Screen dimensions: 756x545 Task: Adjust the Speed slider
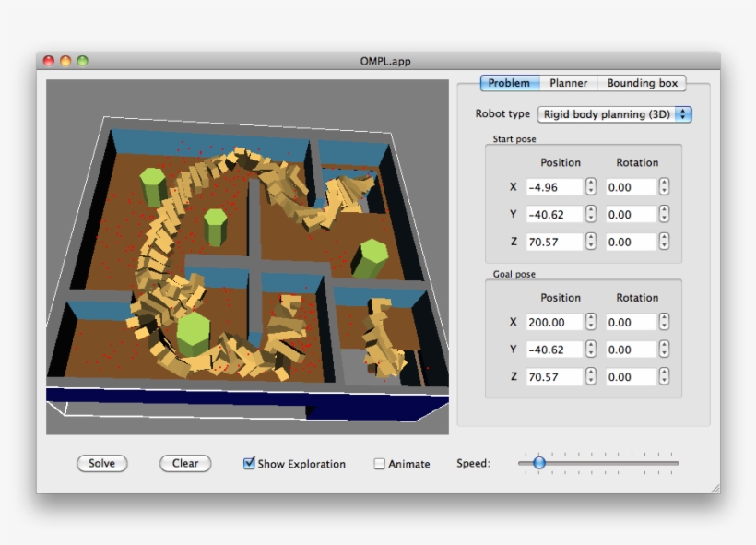538,463
